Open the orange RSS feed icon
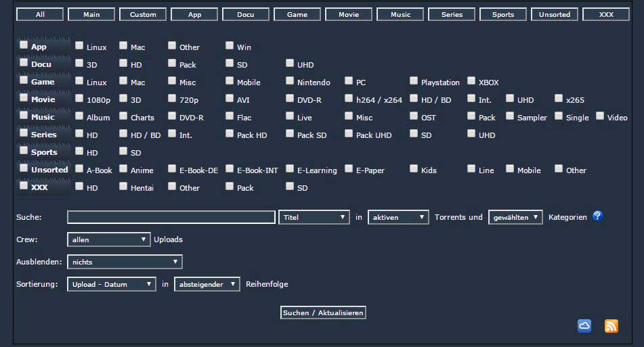 (611, 326)
